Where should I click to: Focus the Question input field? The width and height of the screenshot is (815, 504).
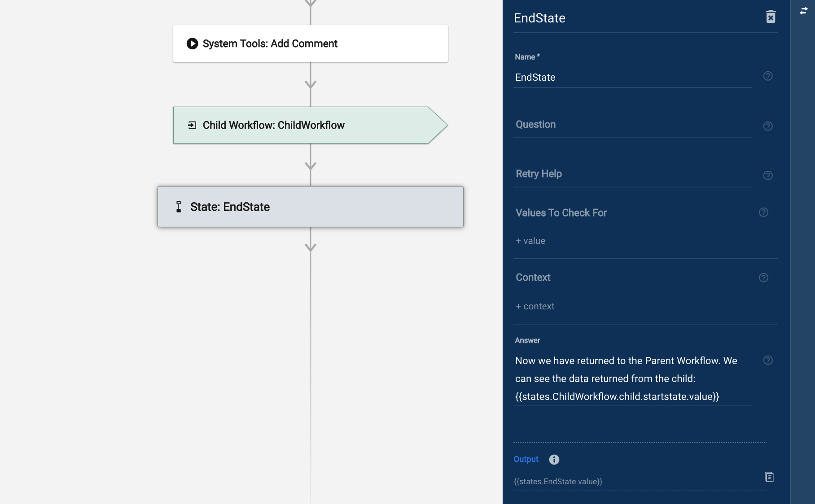[633, 125]
